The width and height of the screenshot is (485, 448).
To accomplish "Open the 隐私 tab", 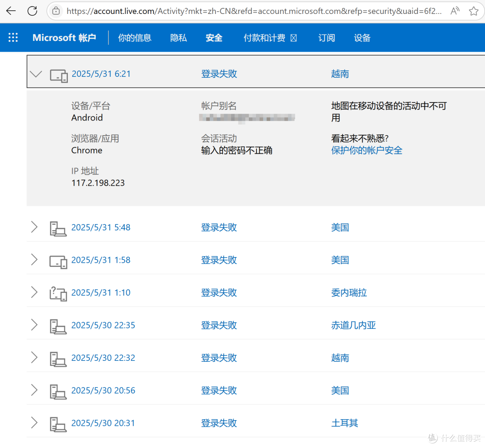I will (178, 38).
